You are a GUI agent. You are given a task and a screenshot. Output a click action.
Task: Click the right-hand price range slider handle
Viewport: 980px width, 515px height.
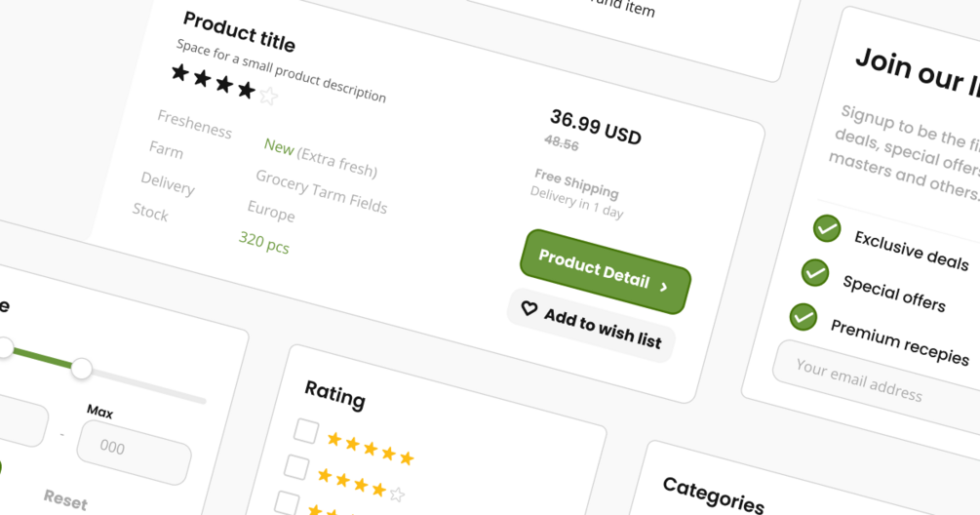[82, 368]
